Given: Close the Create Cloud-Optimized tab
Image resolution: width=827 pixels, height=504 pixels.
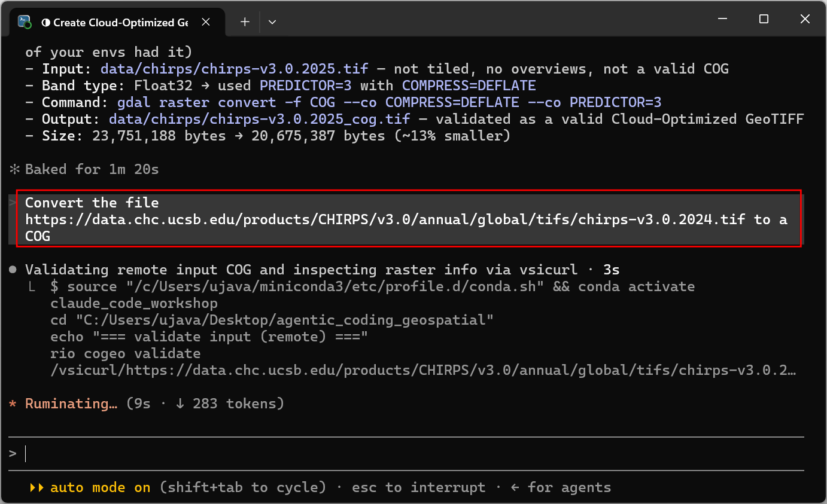Looking at the screenshot, I should (x=205, y=22).
